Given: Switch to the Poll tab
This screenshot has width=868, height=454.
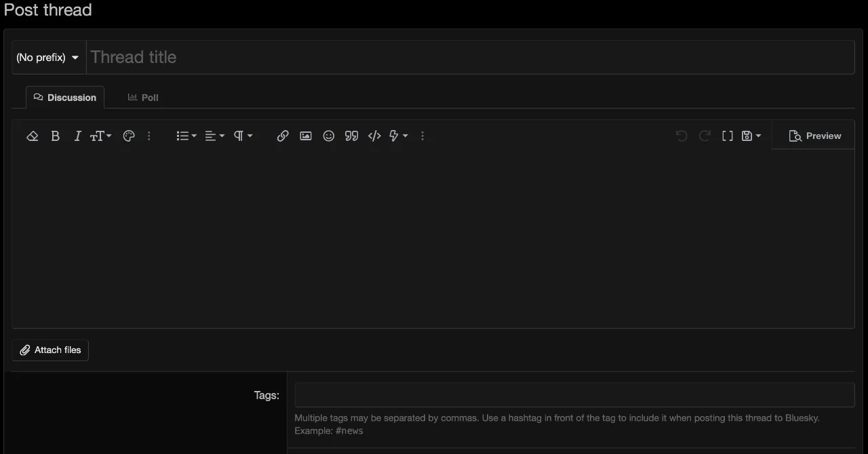Looking at the screenshot, I should [143, 98].
